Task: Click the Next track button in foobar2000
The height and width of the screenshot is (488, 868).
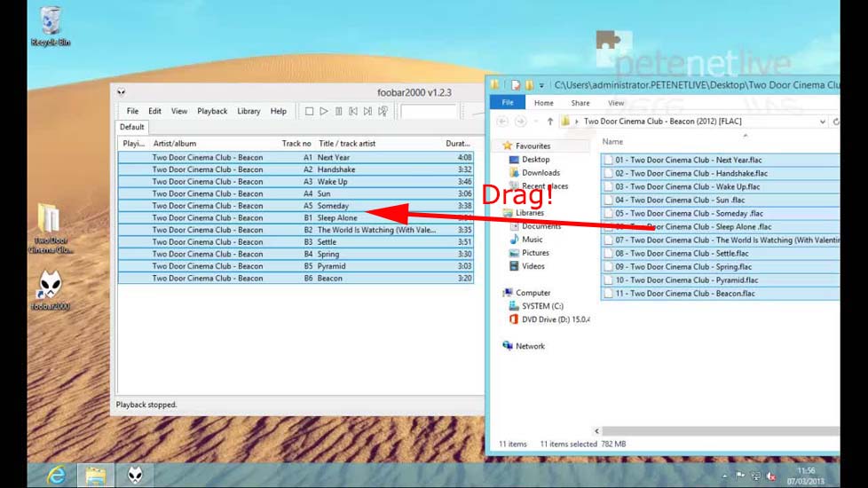Action: 367,111
